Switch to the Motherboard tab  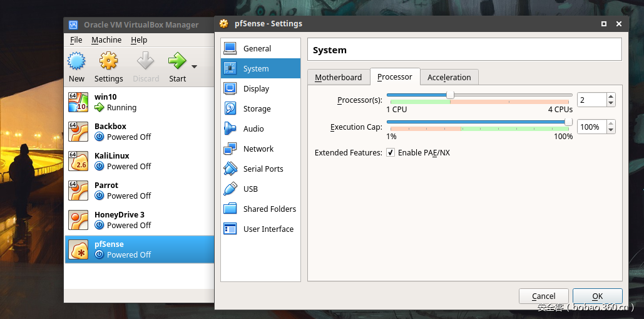(338, 78)
